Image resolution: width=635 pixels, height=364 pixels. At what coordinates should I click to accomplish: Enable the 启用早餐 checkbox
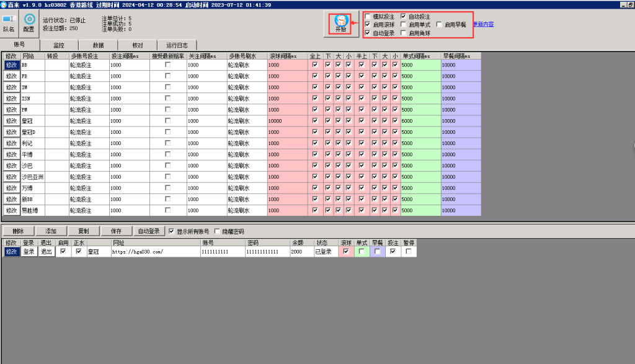coord(440,24)
